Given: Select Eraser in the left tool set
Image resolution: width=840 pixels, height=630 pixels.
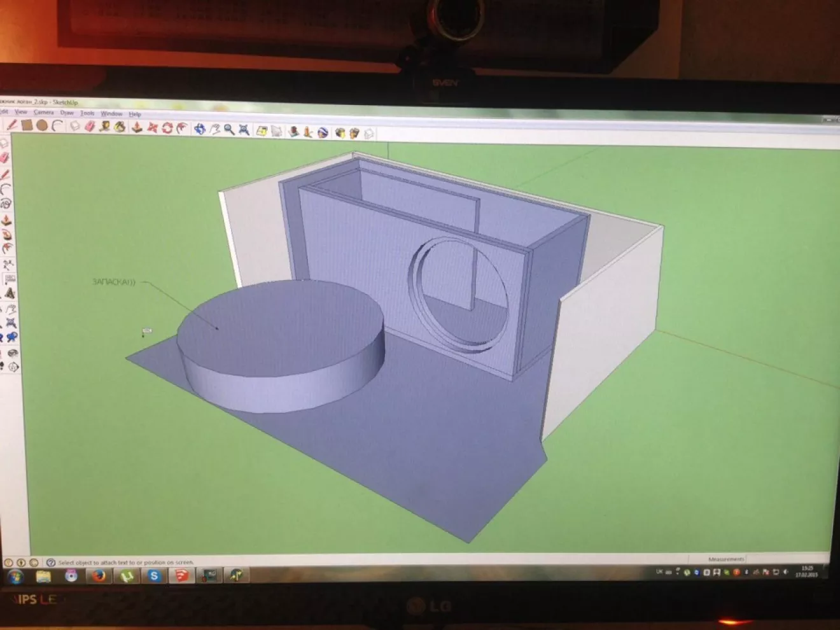Looking at the screenshot, I should (6, 157).
